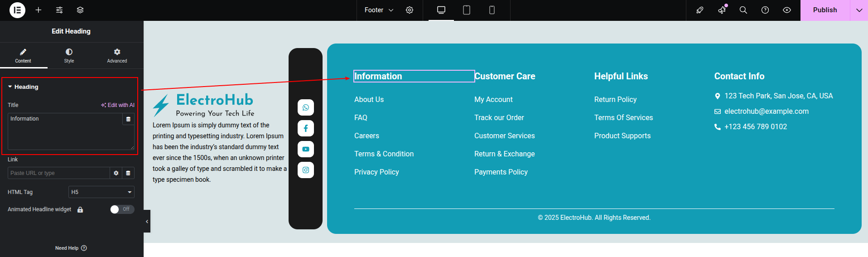Collapse the Heading section
This screenshot has width=868, height=257.
(x=10, y=87)
